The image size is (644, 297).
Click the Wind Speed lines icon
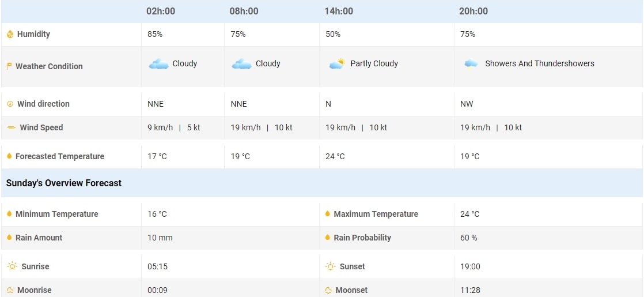click(x=11, y=127)
